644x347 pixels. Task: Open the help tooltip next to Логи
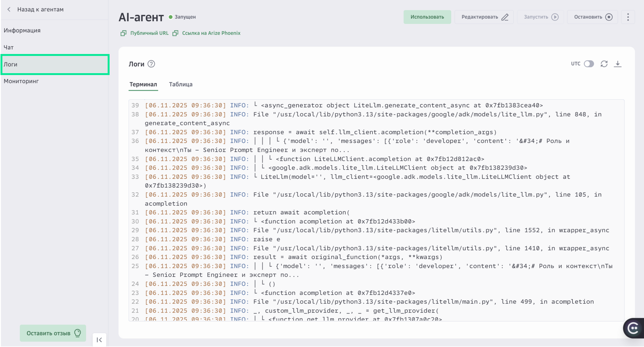click(x=151, y=64)
